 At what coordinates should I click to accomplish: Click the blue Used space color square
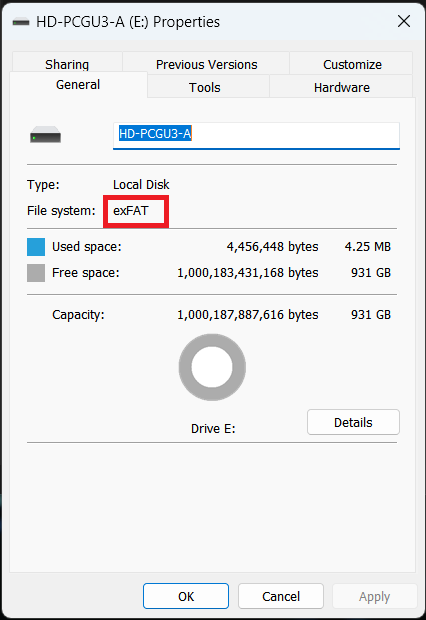[36, 247]
